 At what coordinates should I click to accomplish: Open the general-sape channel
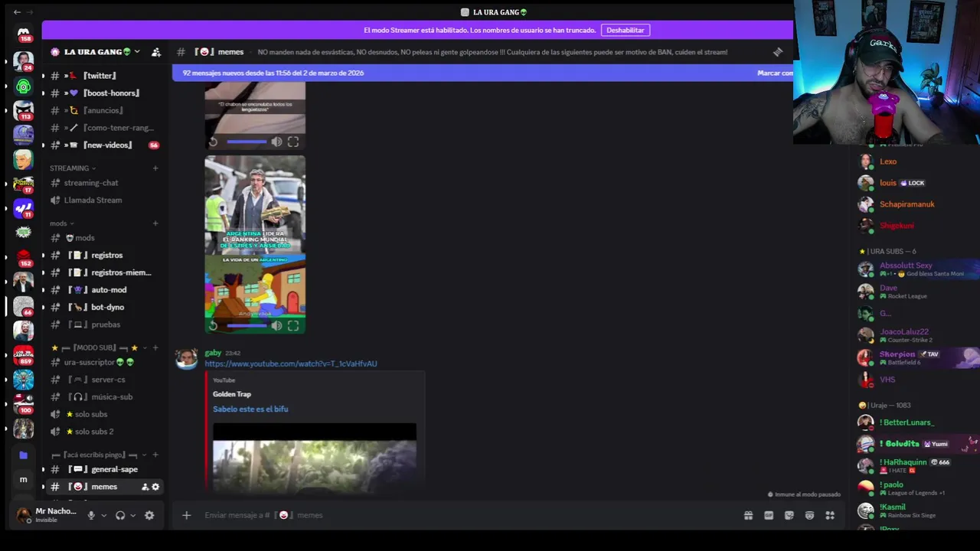point(103,469)
